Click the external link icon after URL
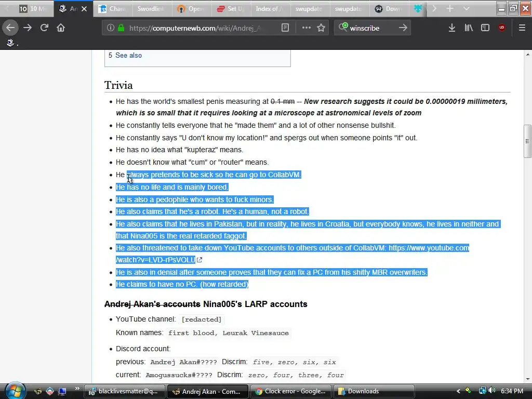The image size is (532, 399). click(199, 260)
